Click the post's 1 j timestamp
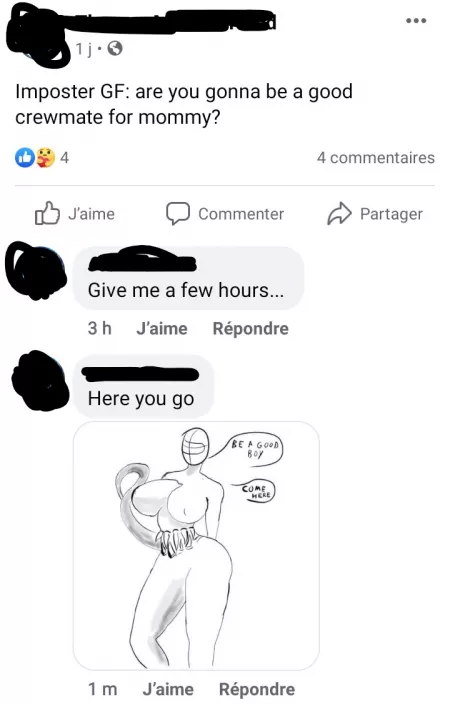This screenshot has height=704, width=450. [84, 48]
